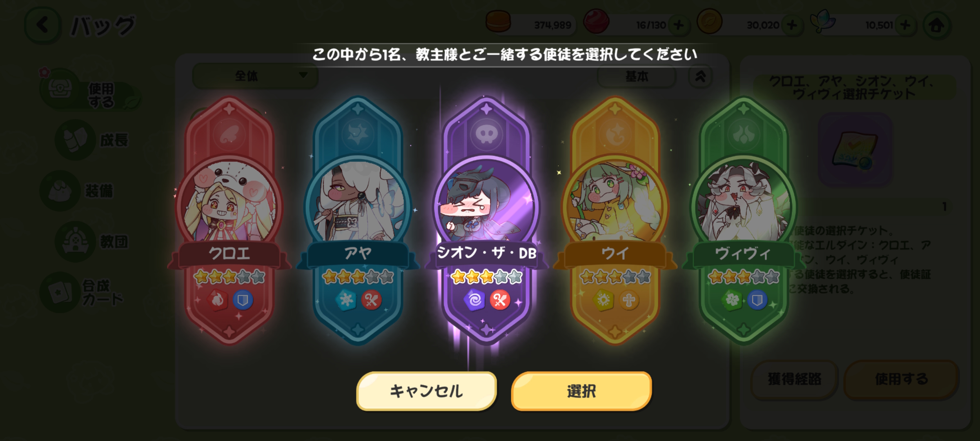Click the shield role icon on ヴィヴィ card
This screenshot has height=441, width=980.
coord(757,301)
